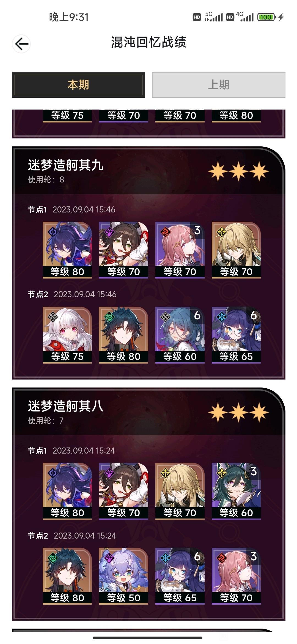Open Blade level 80 portrait in 其八 节点2

point(67,576)
